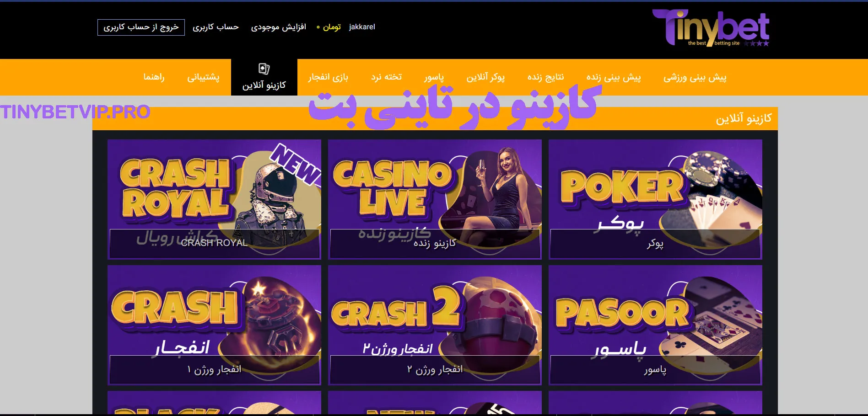Image resolution: width=868 pixels, height=416 pixels.
Task: Click the Tinybet logo
Action: [711, 28]
